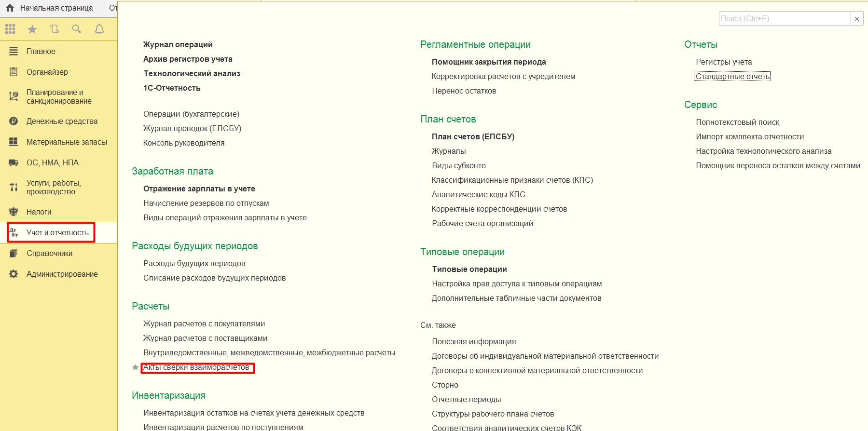Clear search with the X button
868x431 pixels.
click(x=857, y=18)
